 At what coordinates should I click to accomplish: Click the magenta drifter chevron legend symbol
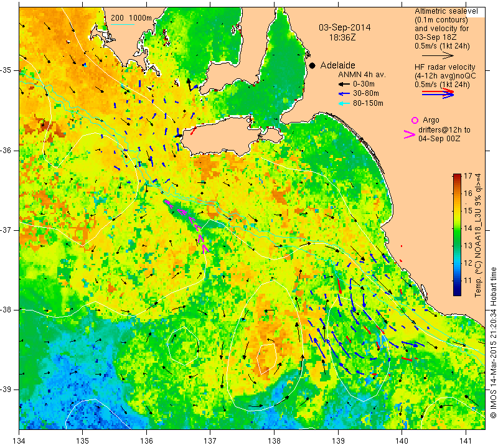pyautogui.click(x=410, y=134)
